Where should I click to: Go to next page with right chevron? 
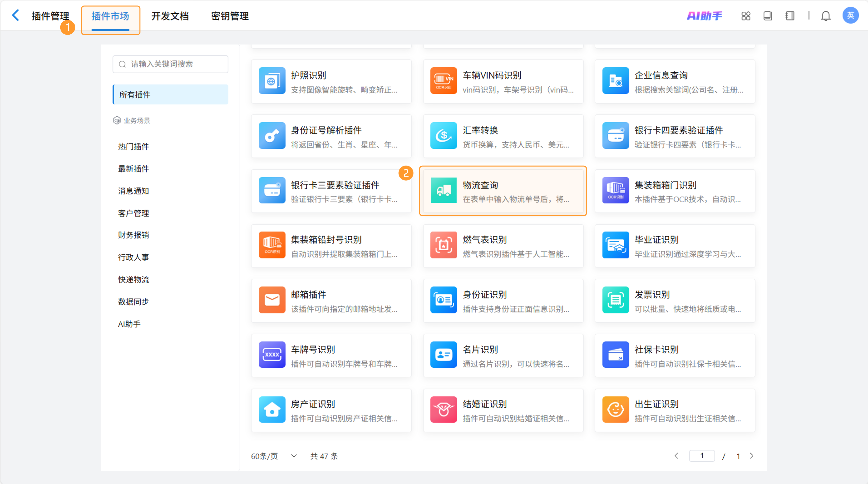tap(752, 456)
